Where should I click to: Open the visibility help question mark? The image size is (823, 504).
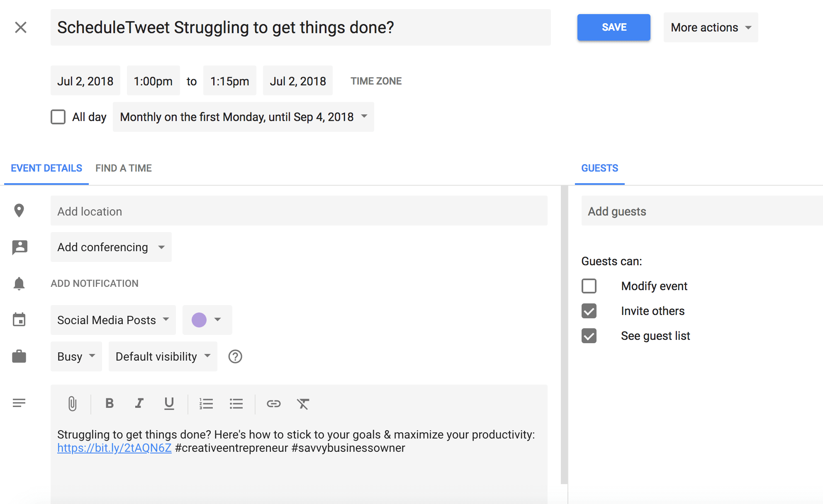coord(235,356)
